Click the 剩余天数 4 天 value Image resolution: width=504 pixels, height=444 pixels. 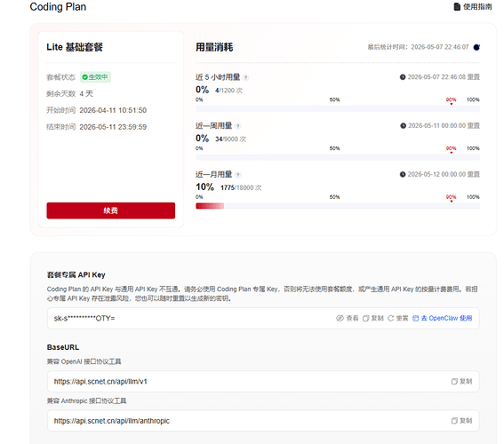coord(86,94)
